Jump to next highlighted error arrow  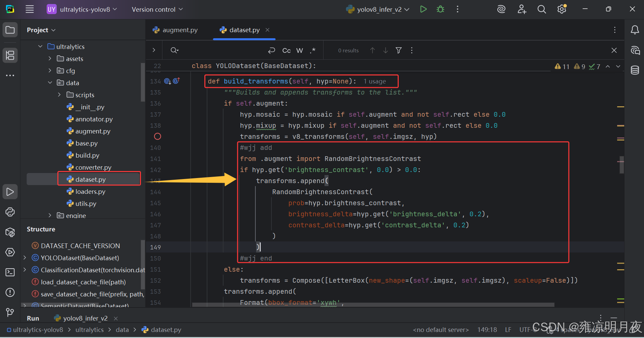(x=618, y=66)
